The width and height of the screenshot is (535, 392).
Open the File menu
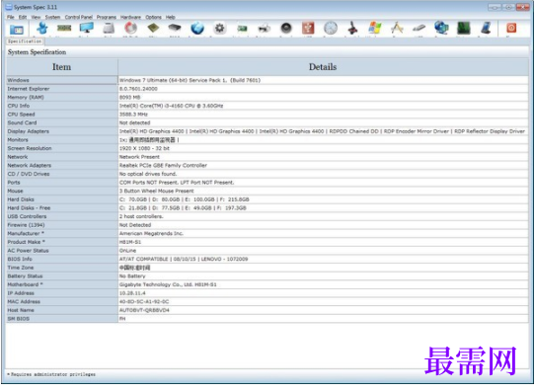(x=11, y=17)
